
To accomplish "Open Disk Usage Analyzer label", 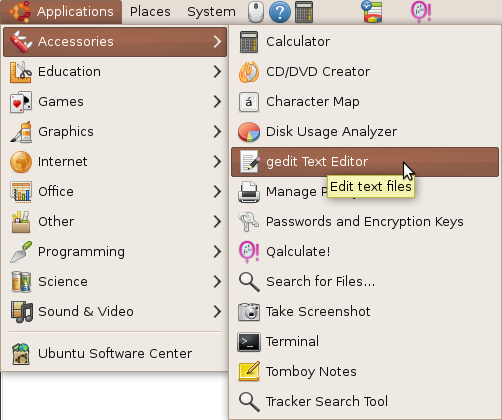I will pos(331,132).
